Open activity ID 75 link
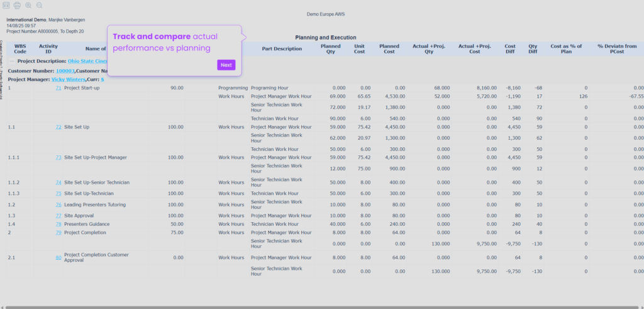Image resolution: width=644 pixels, height=309 pixels. tap(58, 194)
